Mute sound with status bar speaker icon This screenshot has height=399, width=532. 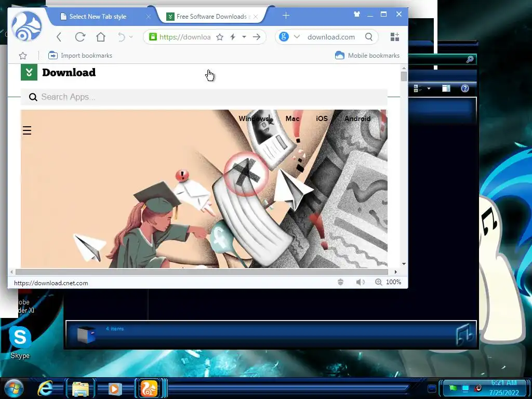click(361, 282)
